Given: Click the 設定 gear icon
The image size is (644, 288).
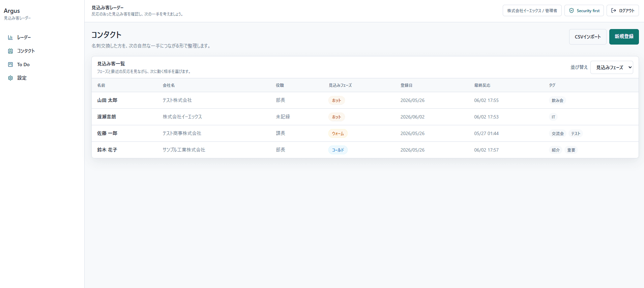Looking at the screenshot, I should click(x=10, y=78).
